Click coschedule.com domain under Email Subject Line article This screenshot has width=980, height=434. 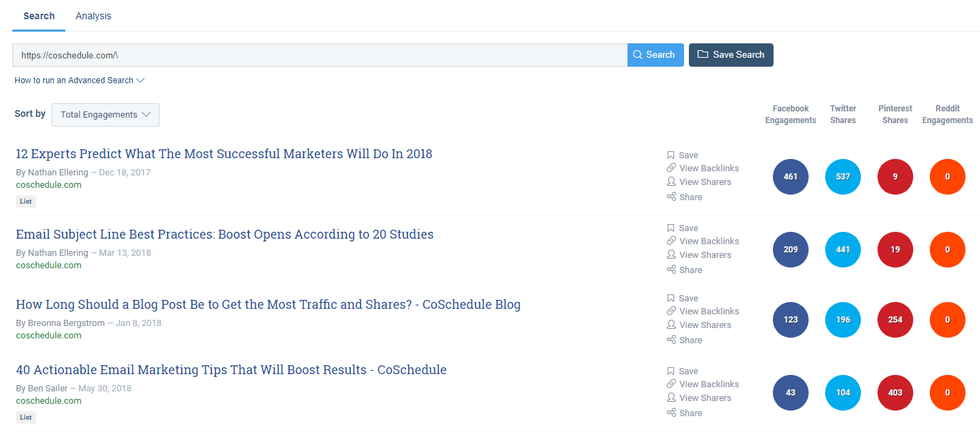click(49, 265)
